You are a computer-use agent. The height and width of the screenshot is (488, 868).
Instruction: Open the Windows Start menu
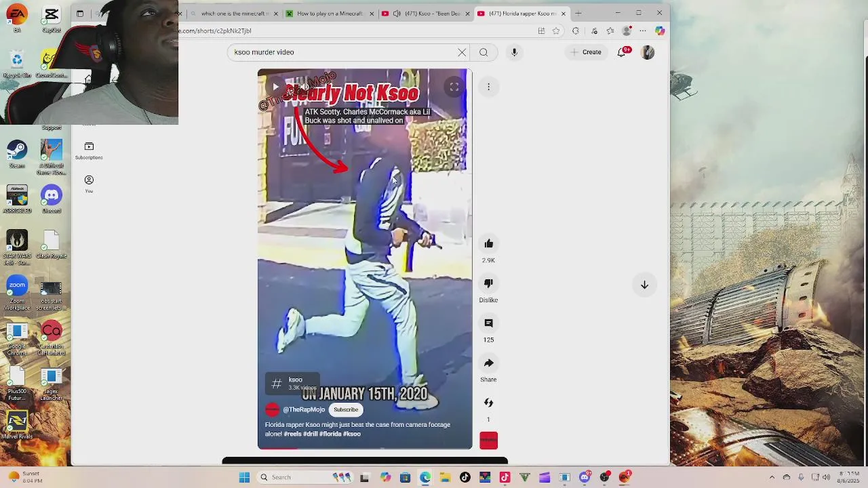point(244,477)
